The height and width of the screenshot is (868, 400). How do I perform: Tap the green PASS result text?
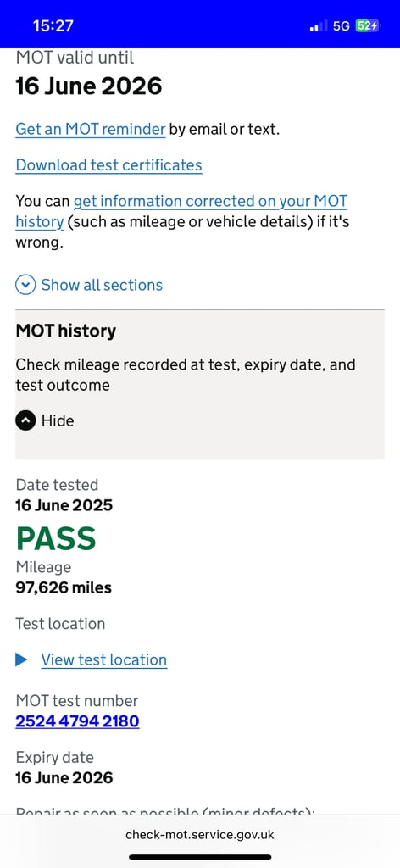click(56, 538)
